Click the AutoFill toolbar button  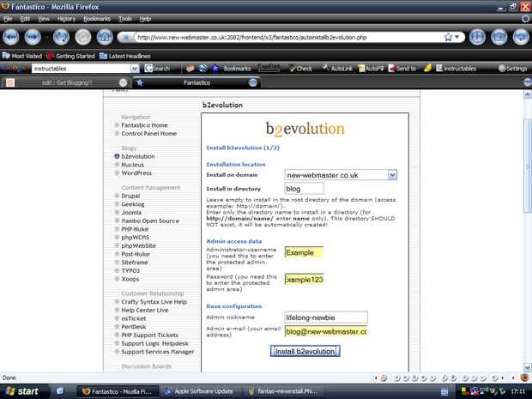click(371, 69)
